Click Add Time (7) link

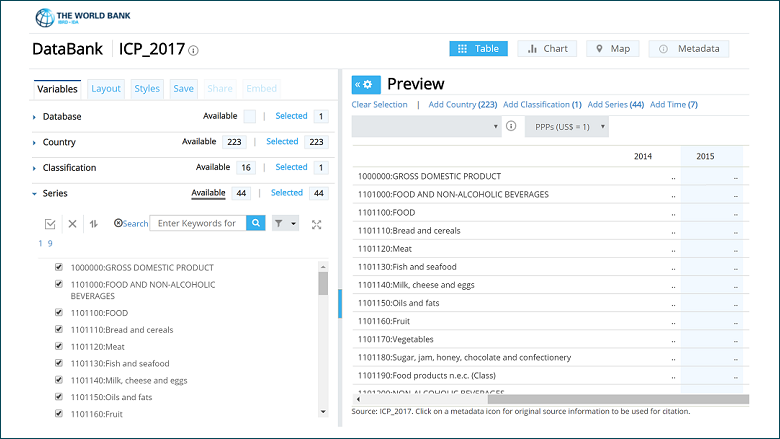(x=674, y=104)
